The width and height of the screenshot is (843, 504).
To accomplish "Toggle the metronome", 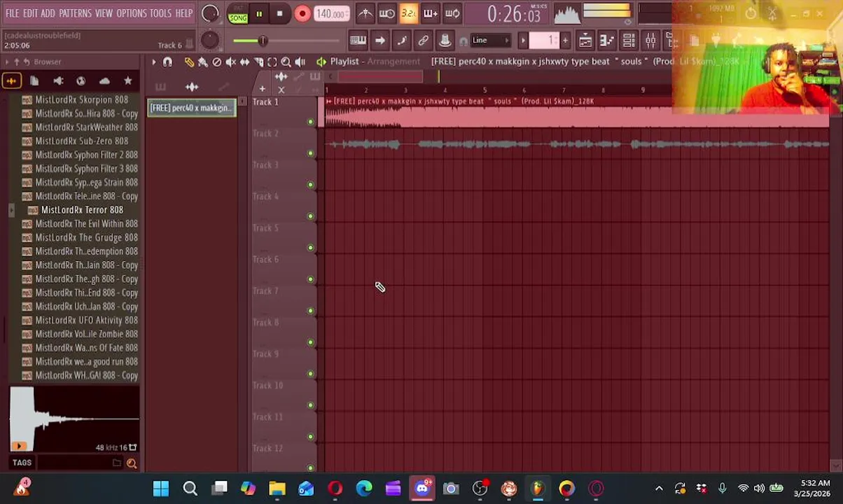I will coord(365,13).
